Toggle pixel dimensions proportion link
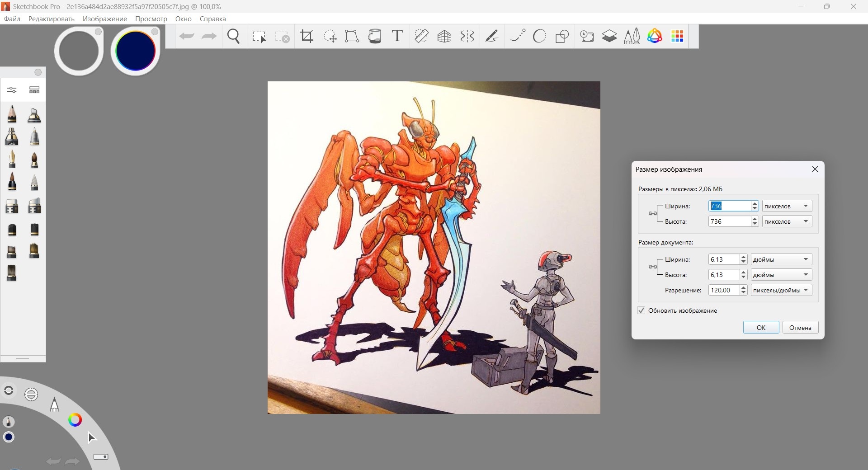 pos(652,213)
